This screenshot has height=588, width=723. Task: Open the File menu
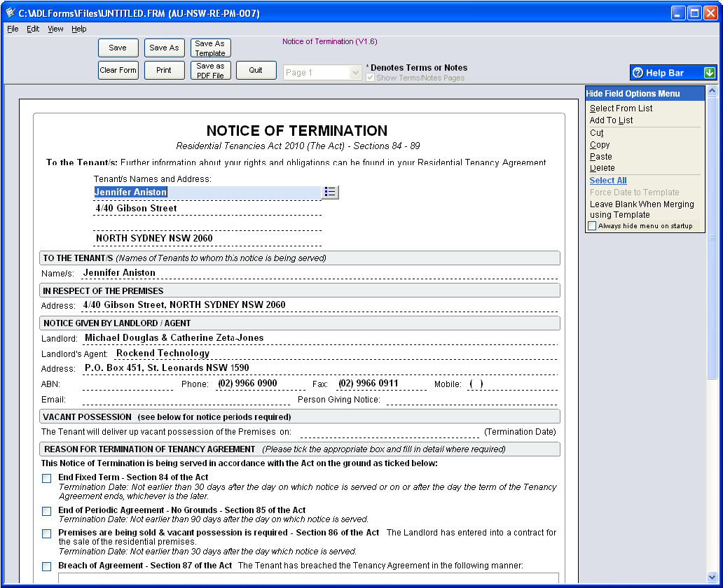[13, 29]
